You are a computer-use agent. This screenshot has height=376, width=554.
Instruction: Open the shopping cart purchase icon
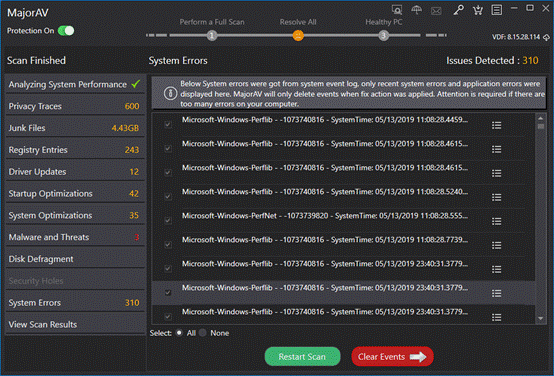point(478,10)
